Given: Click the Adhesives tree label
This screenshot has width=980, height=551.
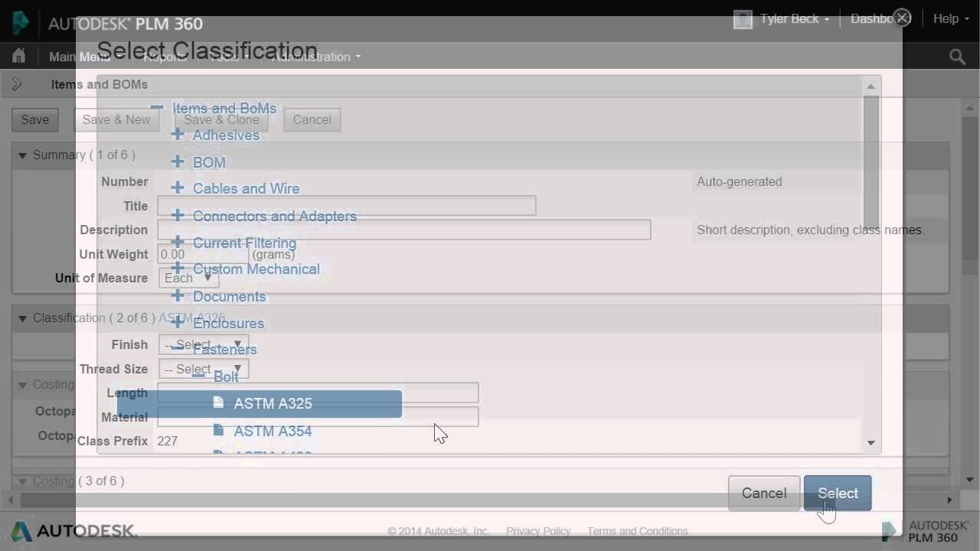Looking at the screenshot, I should 226,135.
